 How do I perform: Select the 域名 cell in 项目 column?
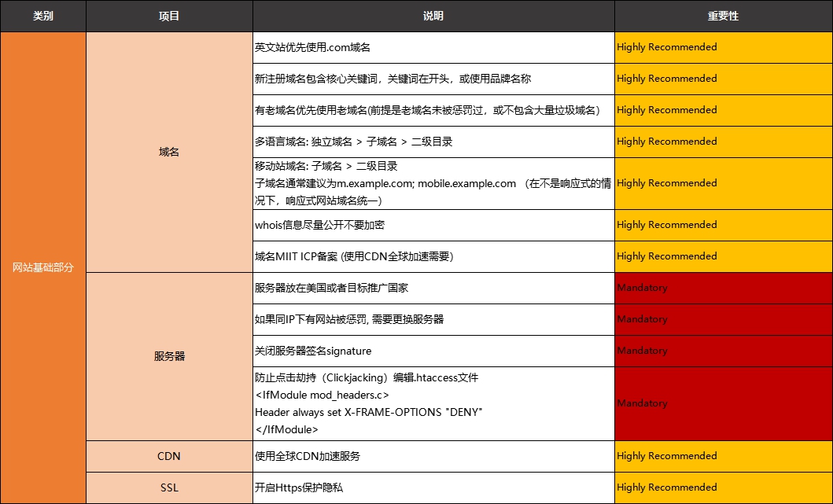[x=169, y=153]
